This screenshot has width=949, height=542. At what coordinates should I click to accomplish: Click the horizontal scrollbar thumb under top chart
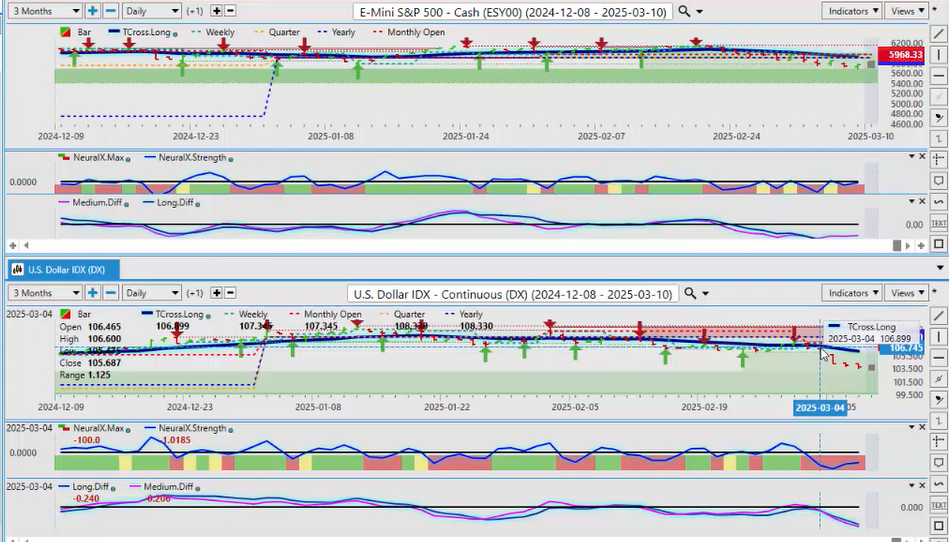898,246
